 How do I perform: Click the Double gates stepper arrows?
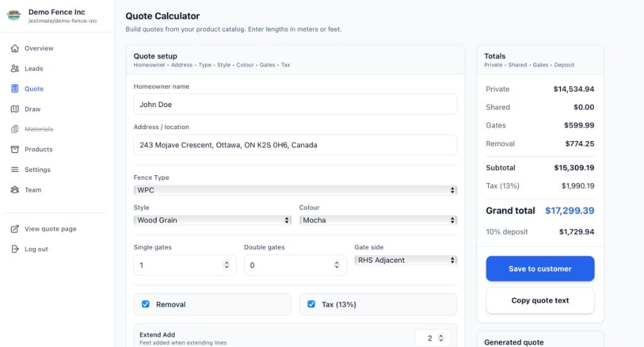[x=337, y=265]
